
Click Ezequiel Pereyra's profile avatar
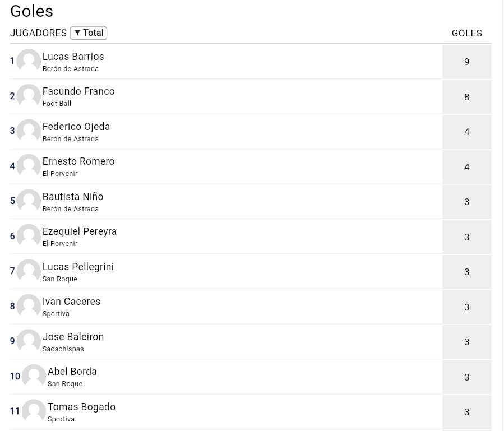tap(29, 236)
